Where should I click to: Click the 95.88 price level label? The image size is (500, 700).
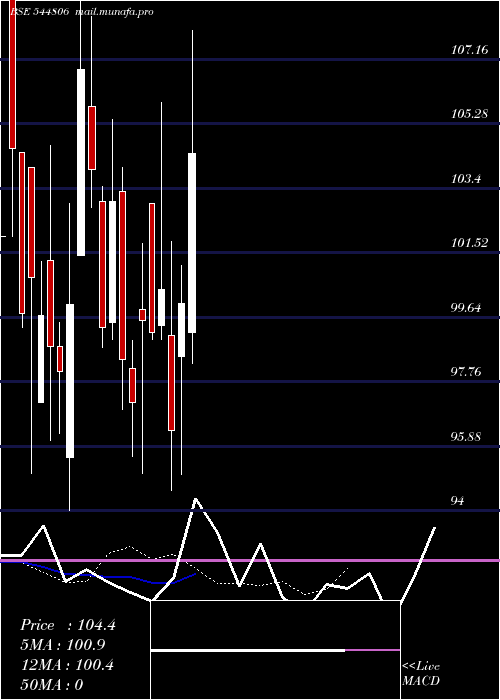point(466,436)
